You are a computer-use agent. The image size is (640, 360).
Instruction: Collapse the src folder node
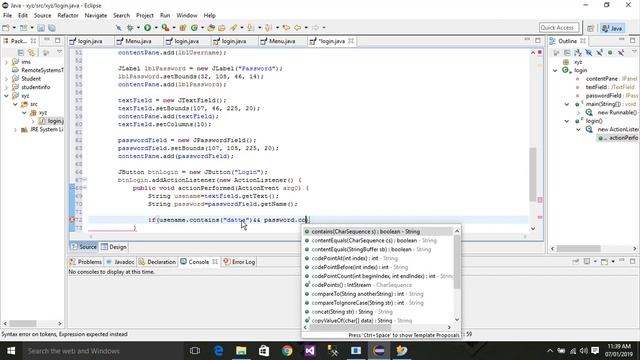pos(15,104)
